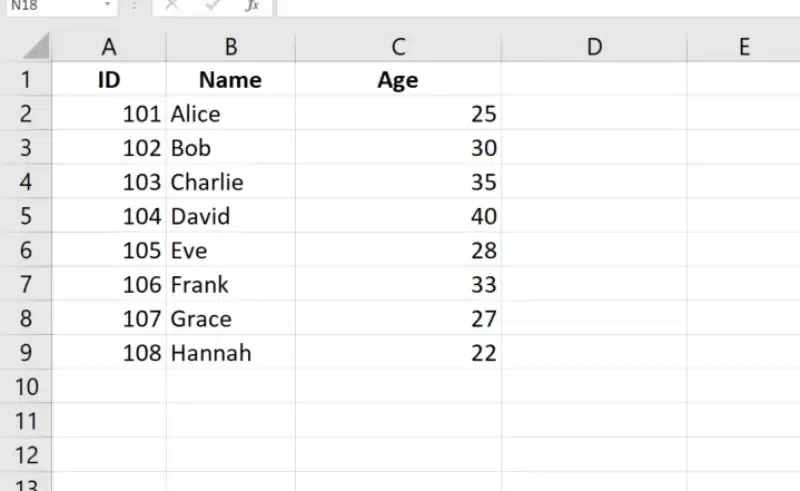Select column C header
The width and height of the screenshot is (800, 491).
[398, 46]
